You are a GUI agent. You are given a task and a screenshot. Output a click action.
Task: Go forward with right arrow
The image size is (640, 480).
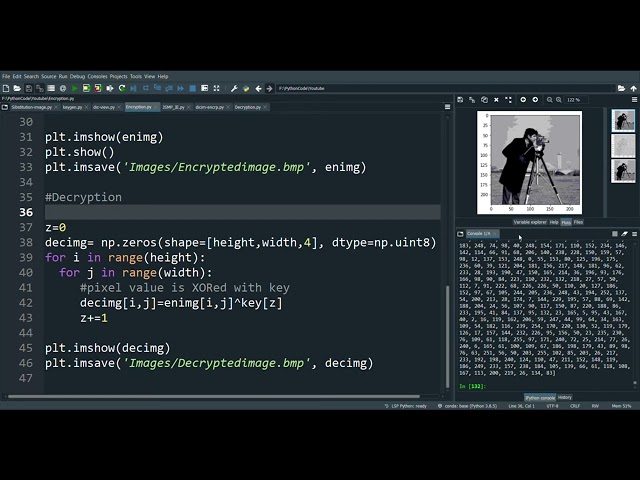click(269, 88)
